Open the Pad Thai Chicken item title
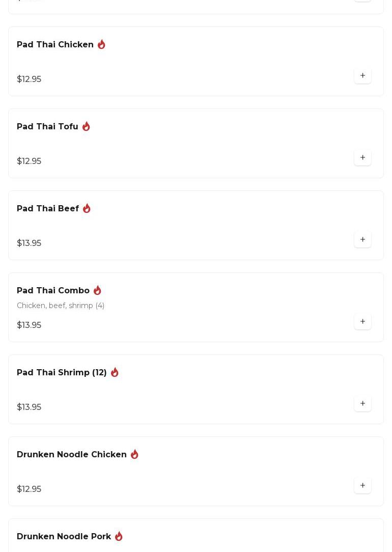392x552 pixels. [55, 45]
